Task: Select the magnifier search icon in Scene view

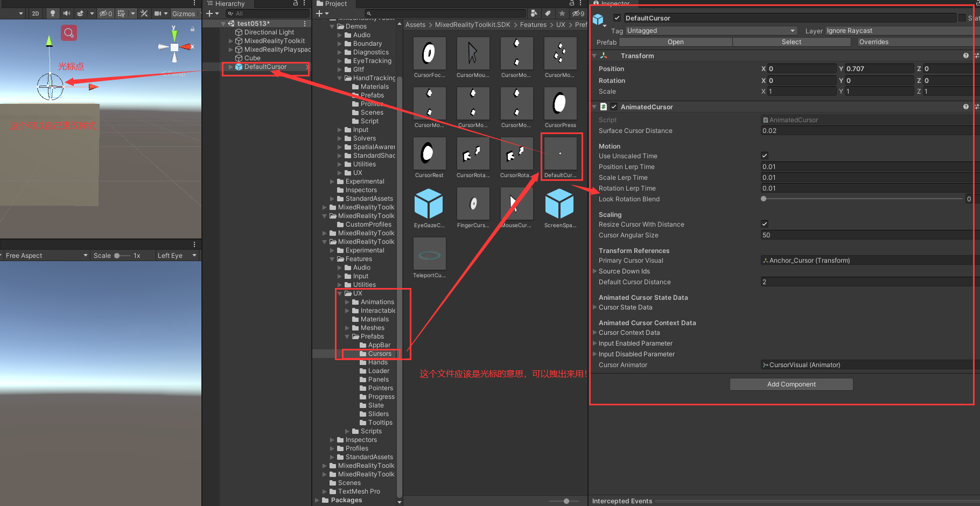Action: (x=69, y=32)
